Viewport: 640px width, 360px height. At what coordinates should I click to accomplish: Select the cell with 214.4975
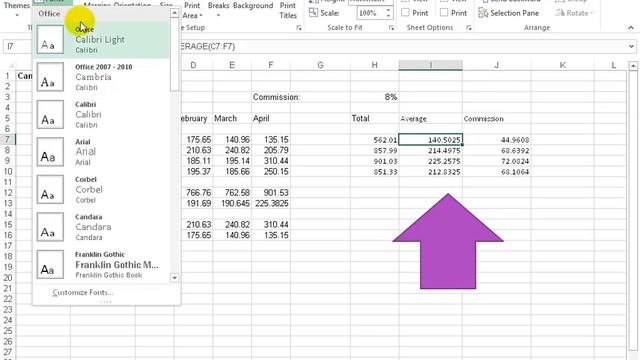(x=431, y=150)
